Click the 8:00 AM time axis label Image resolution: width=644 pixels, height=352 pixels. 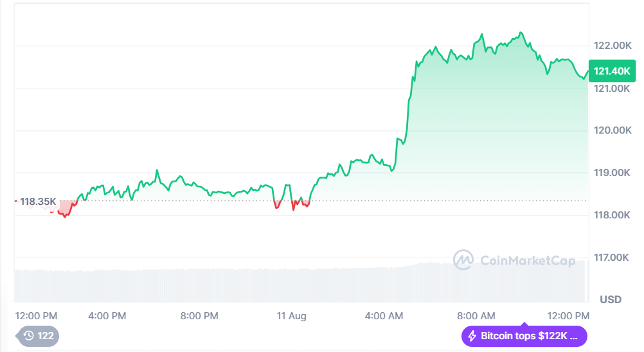click(476, 316)
